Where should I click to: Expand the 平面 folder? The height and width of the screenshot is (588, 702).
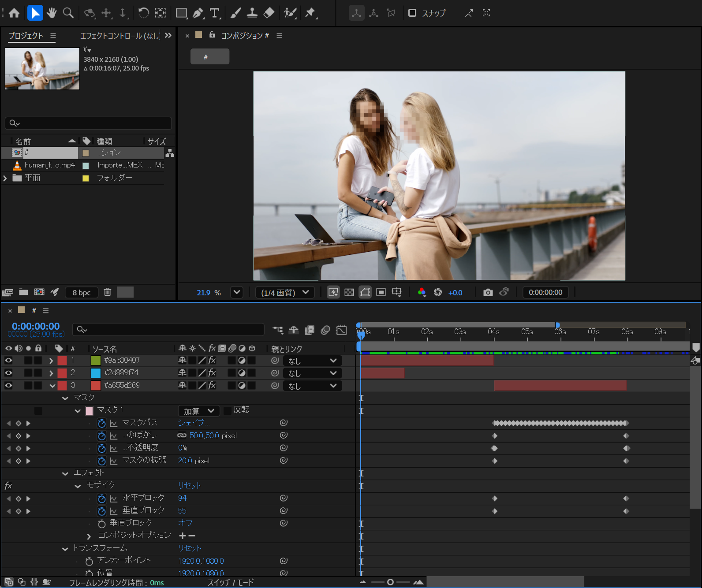click(5, 178)
